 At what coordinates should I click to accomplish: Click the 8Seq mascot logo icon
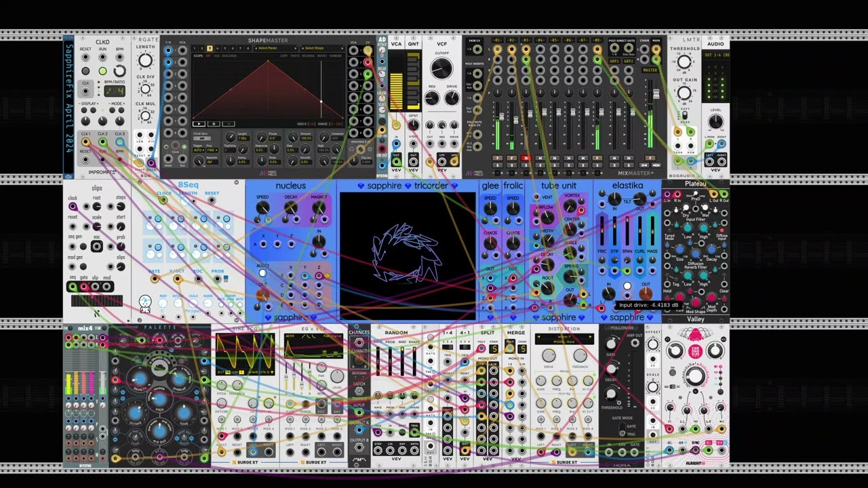click(x=145, y=304)
